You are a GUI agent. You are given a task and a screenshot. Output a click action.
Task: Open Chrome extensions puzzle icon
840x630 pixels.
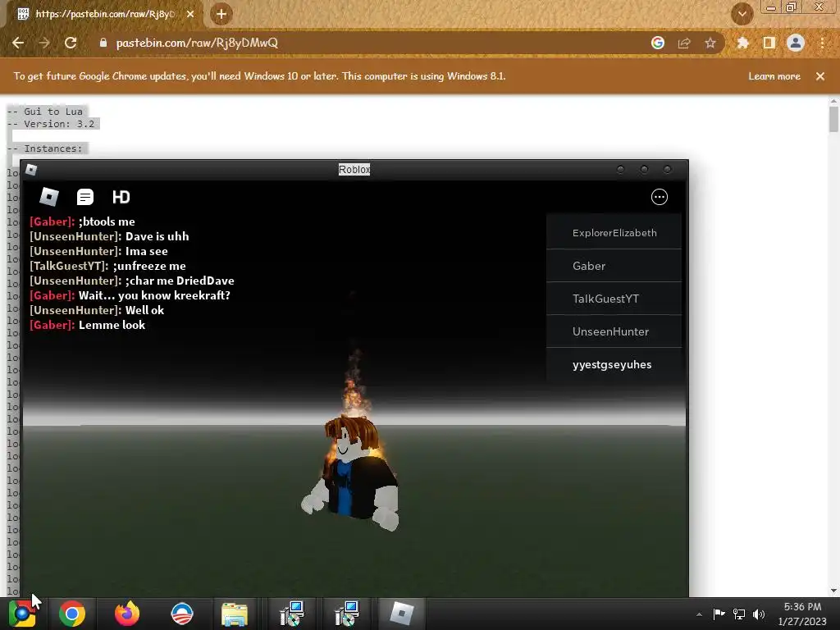click(742, 43)
